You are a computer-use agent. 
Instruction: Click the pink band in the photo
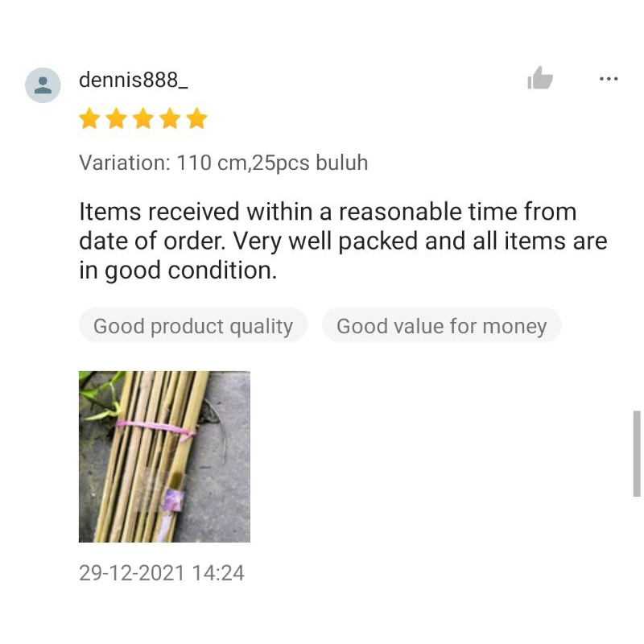point(157,429)
